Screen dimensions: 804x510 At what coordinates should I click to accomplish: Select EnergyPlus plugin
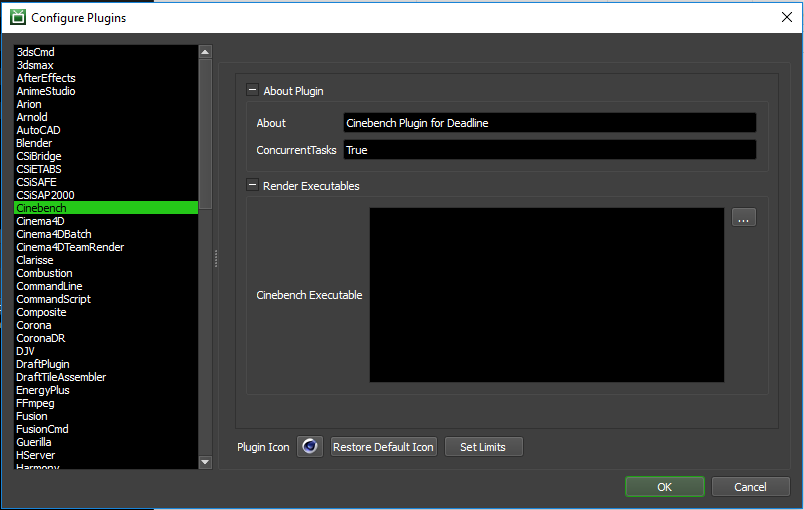(x=106, y=390)
